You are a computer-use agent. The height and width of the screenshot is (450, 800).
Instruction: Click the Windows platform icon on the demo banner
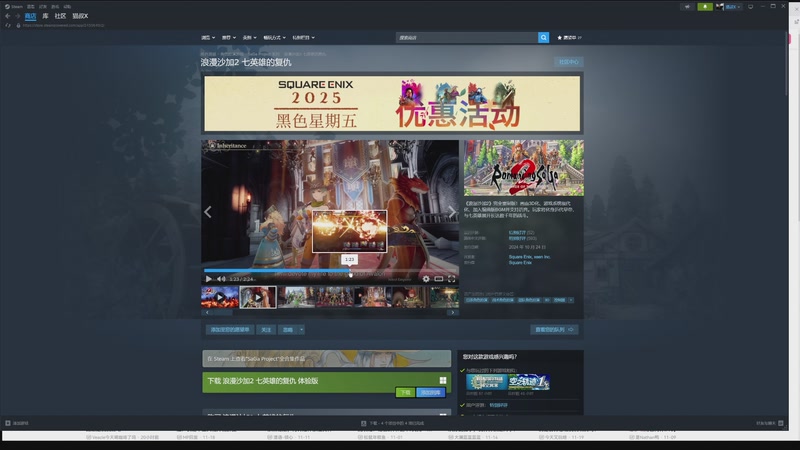[443, 380]
